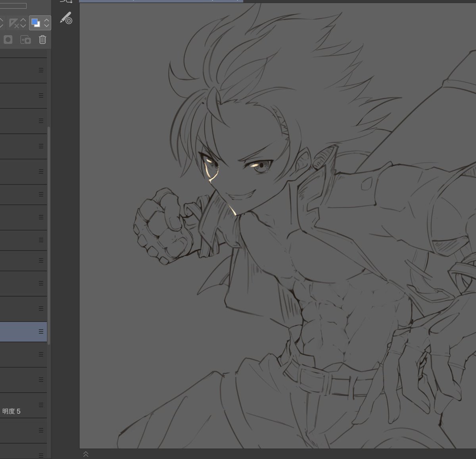476x459 pixels.
Task: Open the ruler display range arrow
Action: click(x=23, y=23)
